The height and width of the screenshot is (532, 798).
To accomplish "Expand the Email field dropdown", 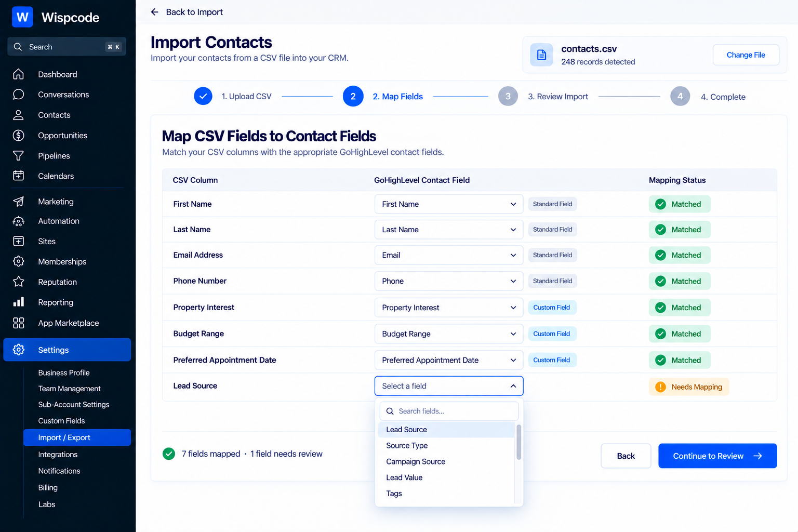I will (x=449, y=255).
